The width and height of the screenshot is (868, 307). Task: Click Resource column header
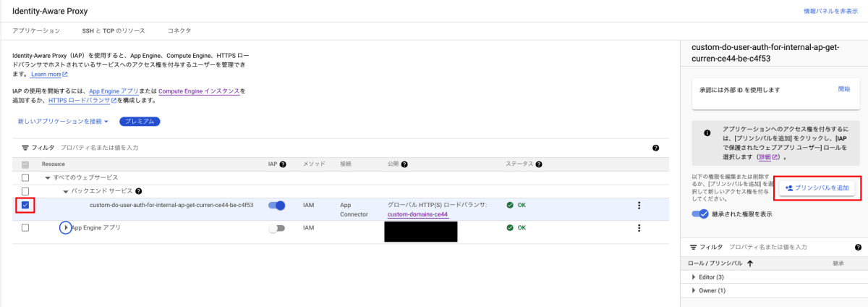pyautogui.click(x=54, y=164)
